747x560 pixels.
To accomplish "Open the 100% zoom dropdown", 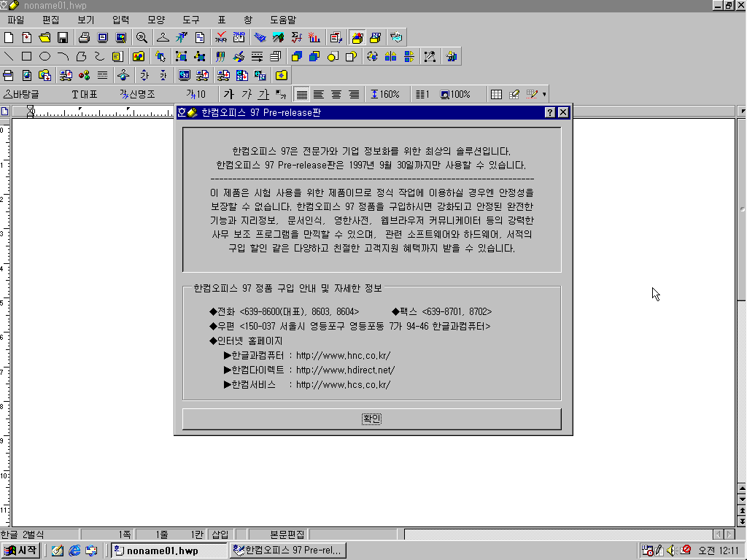I will pyautogui.click(x=456, y=94).
